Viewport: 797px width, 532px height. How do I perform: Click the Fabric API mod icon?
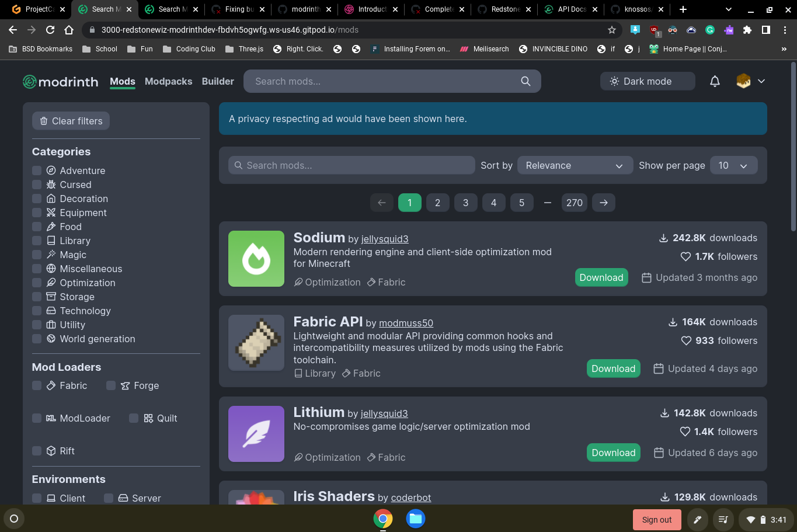coord(256,343)
